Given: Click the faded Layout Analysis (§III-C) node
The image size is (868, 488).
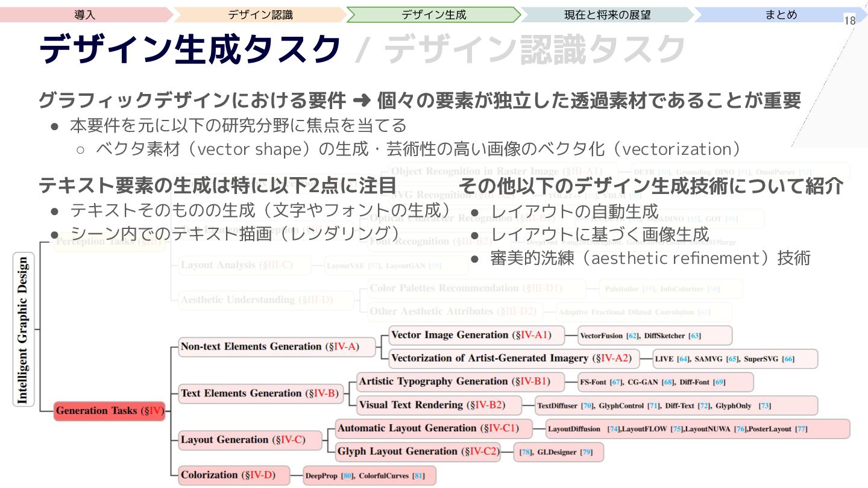Looking at the screenshot, I should (245, 265).
